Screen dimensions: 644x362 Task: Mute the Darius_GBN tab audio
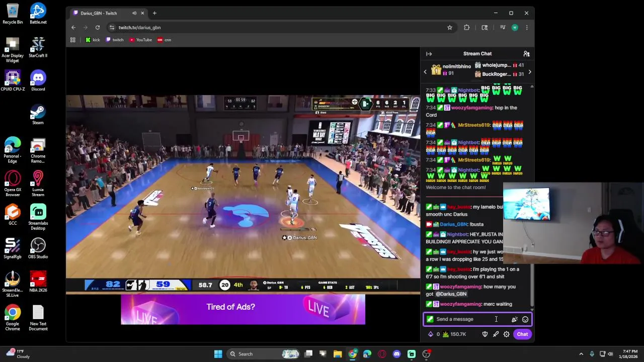[x=134, y=13]
